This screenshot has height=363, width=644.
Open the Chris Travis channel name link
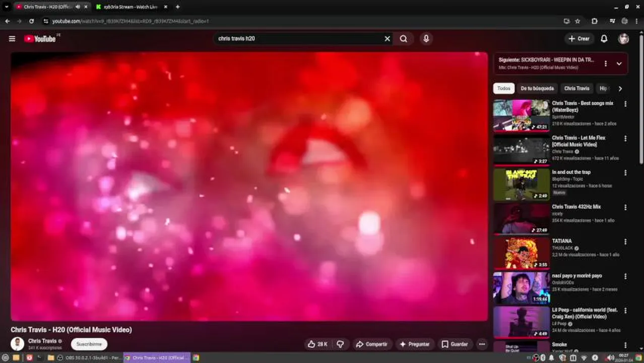point(42,341)
